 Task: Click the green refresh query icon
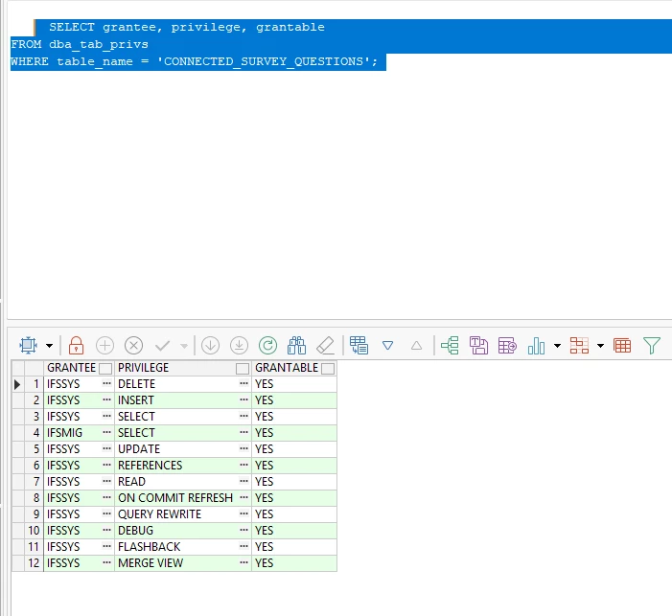267,345
